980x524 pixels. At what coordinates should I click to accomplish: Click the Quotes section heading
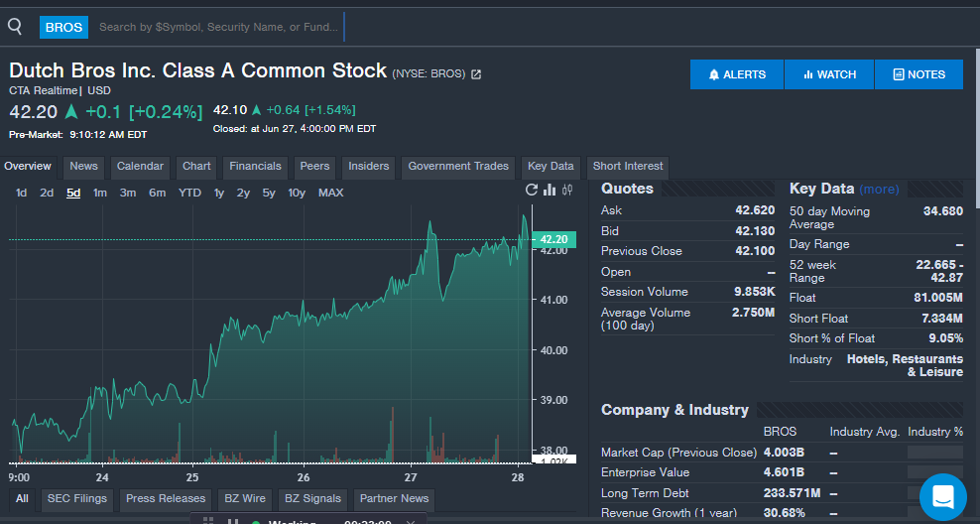pos(627,189)
